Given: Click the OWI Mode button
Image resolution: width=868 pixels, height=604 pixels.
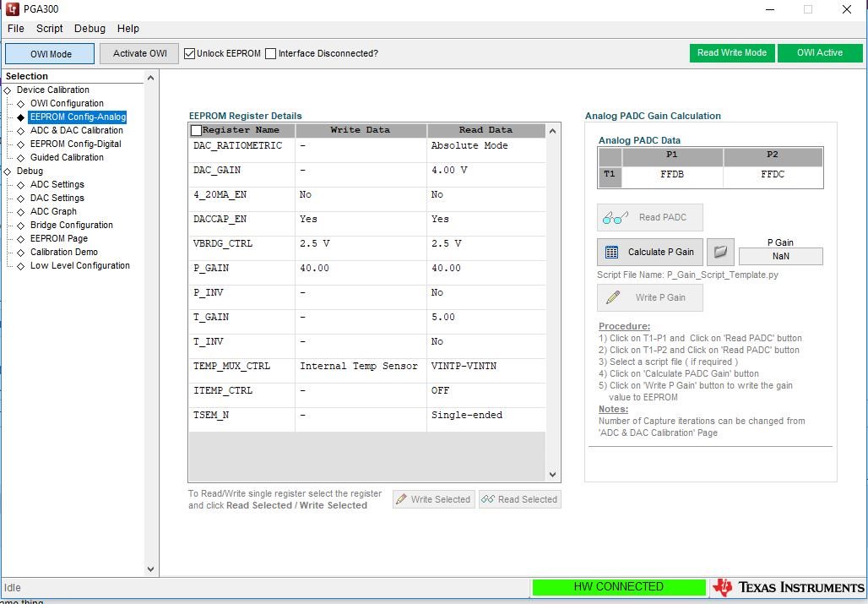Looking at the screenshot, I should (51, 54).
